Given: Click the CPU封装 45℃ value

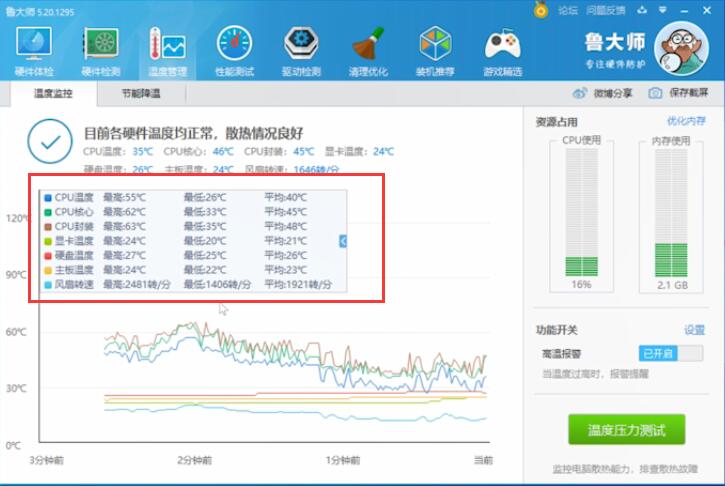Looking at the screenshot, I should pos(304,152).
